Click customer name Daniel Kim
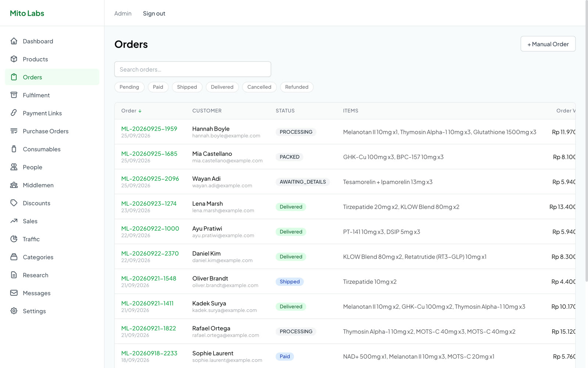Viewport: 588px width, 368px height. [x=207, y=254]
